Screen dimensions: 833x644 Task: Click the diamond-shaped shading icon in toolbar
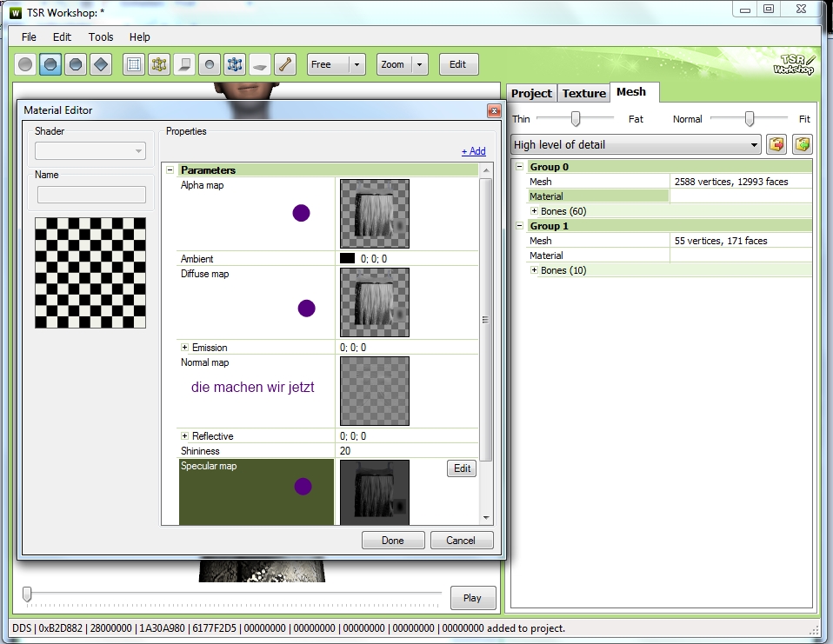(x=100, y=64)
